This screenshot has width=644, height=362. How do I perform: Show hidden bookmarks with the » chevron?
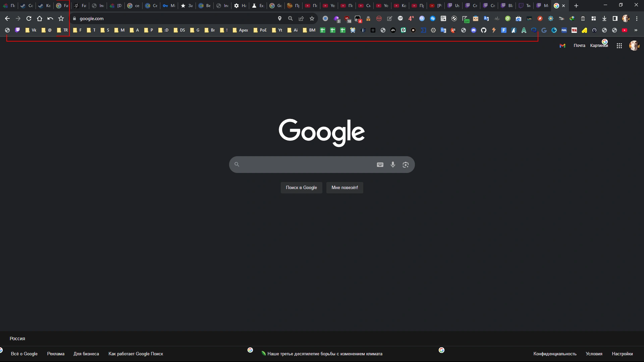coord(636,30)
